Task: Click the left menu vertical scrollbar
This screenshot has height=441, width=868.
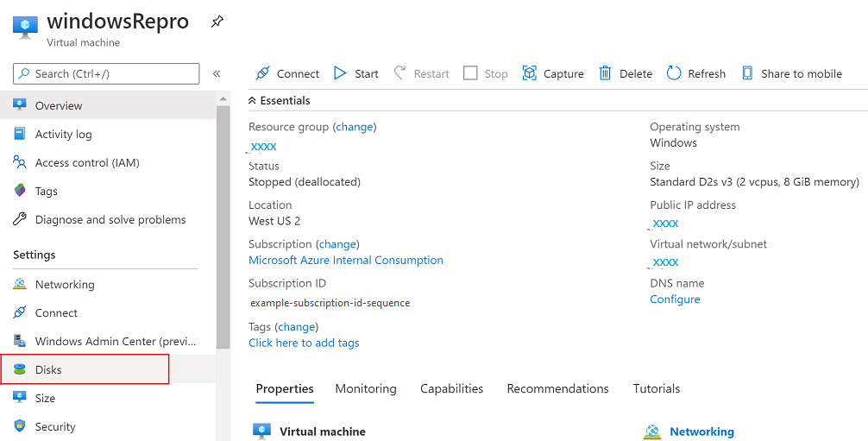Action: (223, 224)
